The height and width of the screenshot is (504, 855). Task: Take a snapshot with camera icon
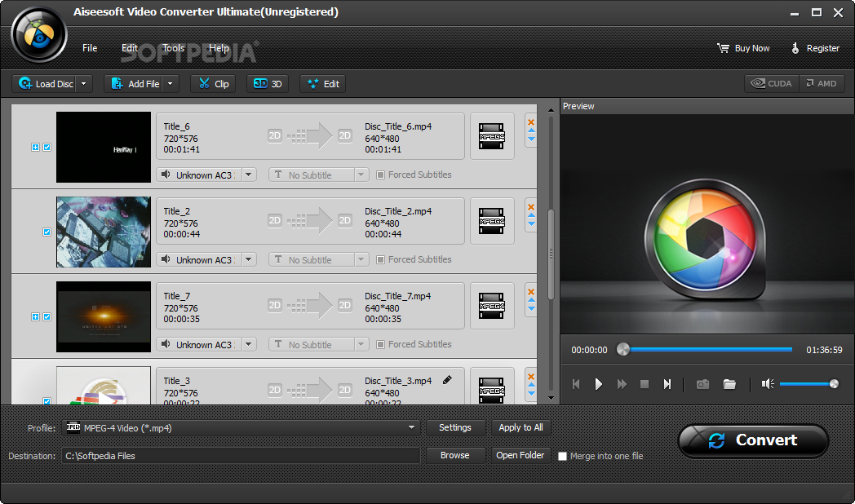703,384
